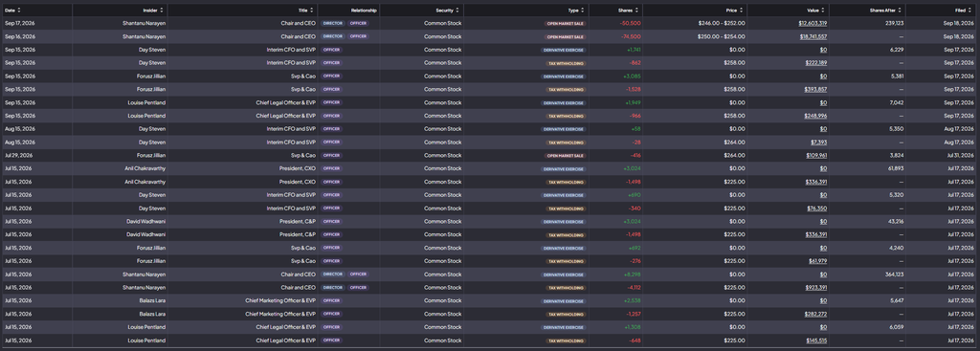Open the $248,996 value link
The width and height of the screenshot is (980, 351).
tap(815, 116)
